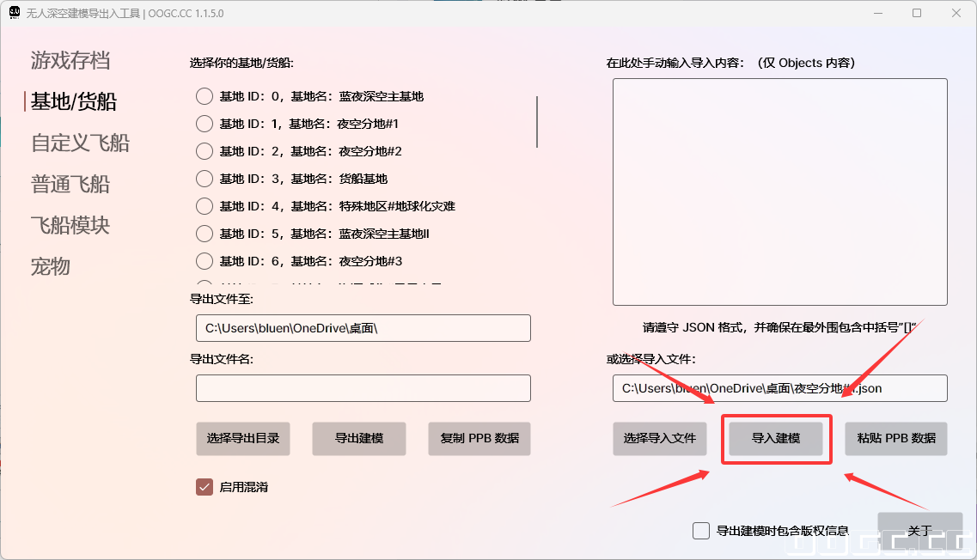
Task: Disable the 启用混淆 checkbox
Action: click(x=204, y=486)
